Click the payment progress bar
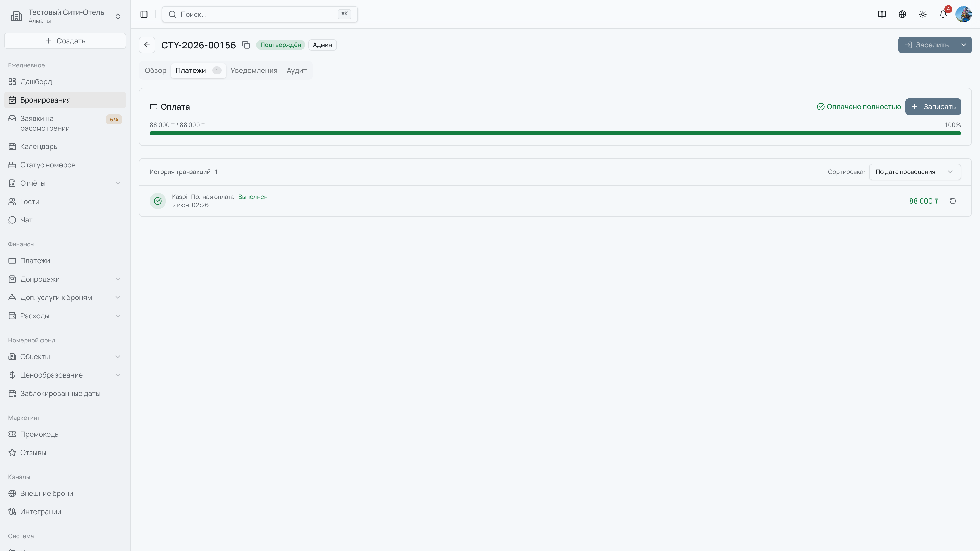Image resolution: width=980 pixels, height=551 pixels. 555,133
